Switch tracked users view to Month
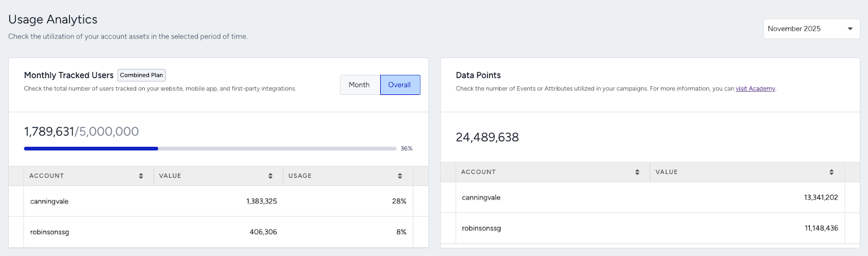The image size is (868, 256). pos(360,85)
